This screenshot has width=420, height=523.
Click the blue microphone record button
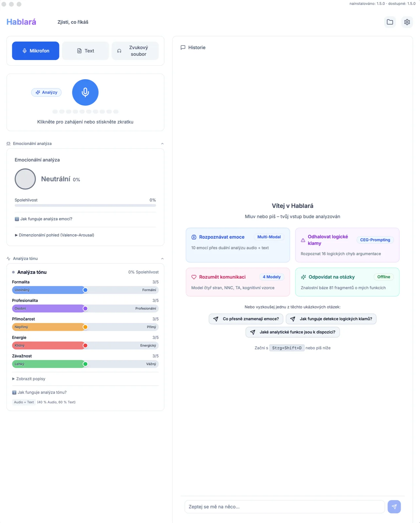click(85, 92)
